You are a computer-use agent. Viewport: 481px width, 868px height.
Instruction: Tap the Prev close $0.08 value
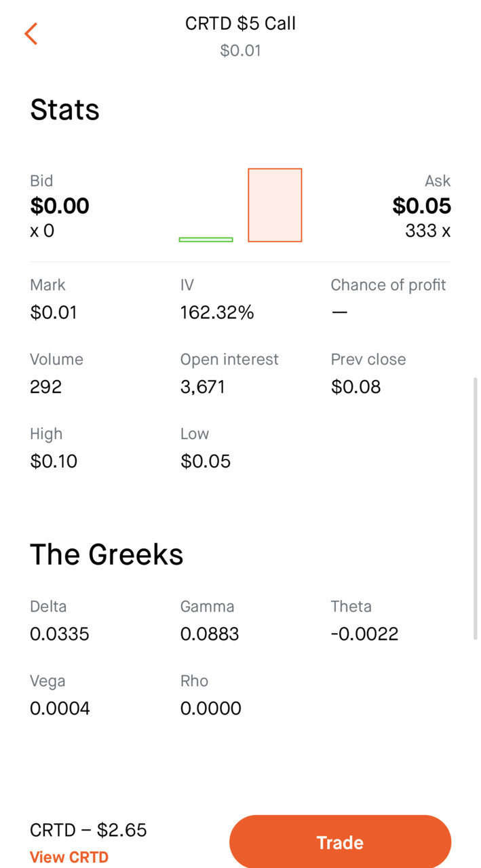point(356,387)
